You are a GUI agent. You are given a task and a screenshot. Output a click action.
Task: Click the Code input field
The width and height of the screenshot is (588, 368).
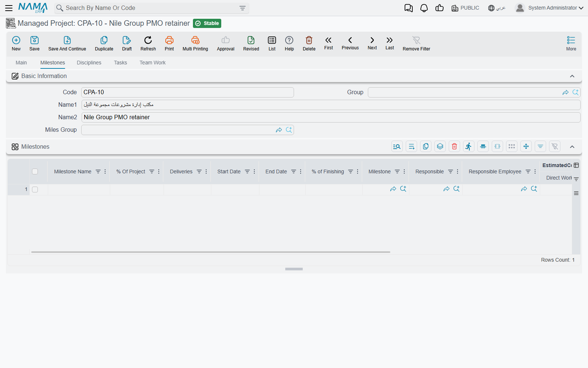[187, 92]
